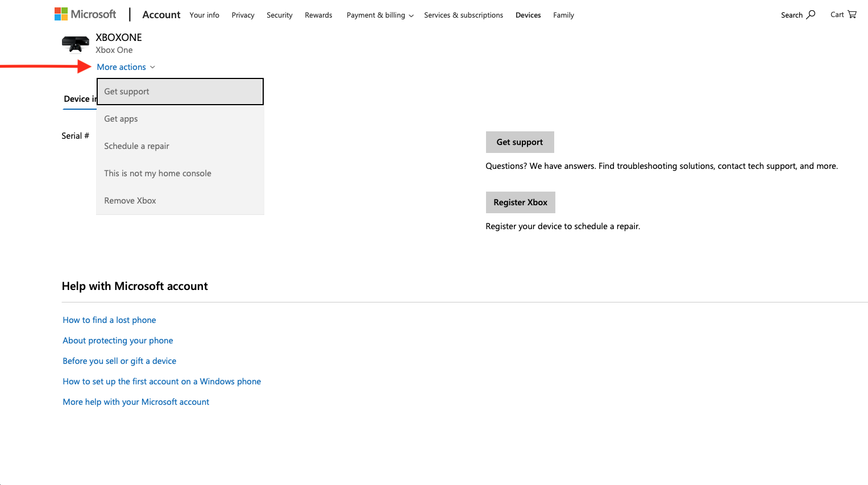Select Get apps from the menu
The image size is (868, 485).
pos(180,119)
